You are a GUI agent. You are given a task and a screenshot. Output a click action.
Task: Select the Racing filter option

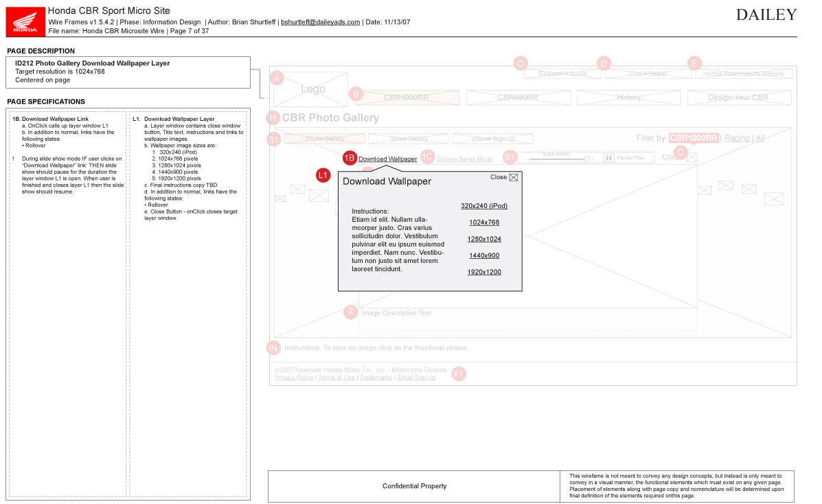point(737,138)
